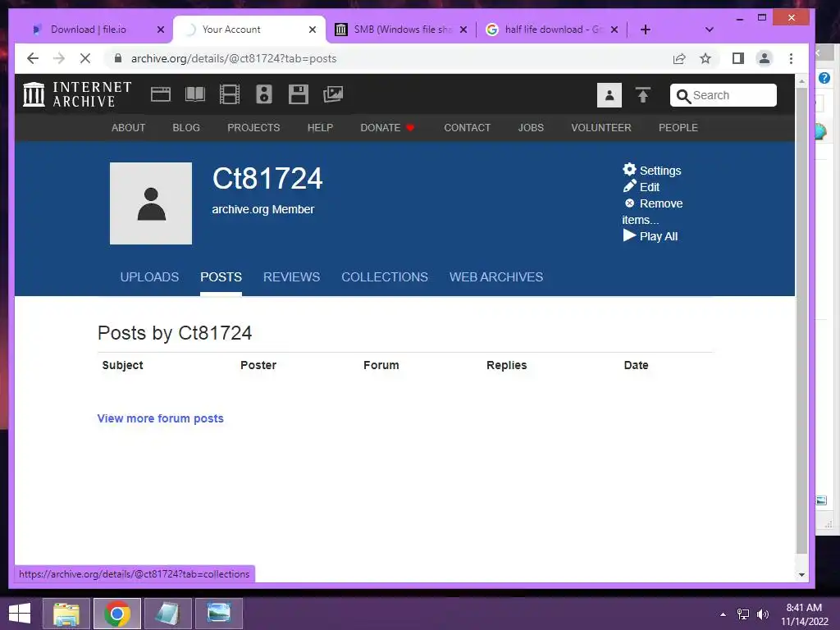Open the Internet Archive home logo
The height and width of the screenshot is (630, 840).
[77, 94]
